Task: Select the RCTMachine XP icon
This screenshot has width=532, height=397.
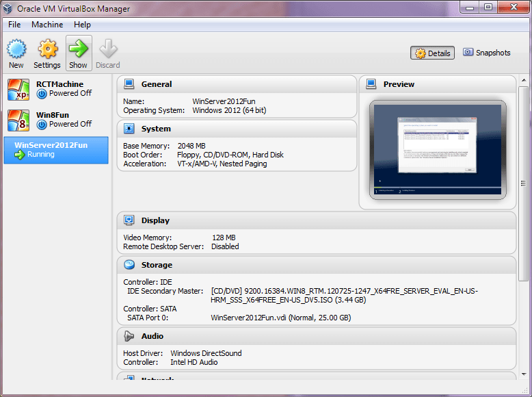Action: (x=18, y=90)
